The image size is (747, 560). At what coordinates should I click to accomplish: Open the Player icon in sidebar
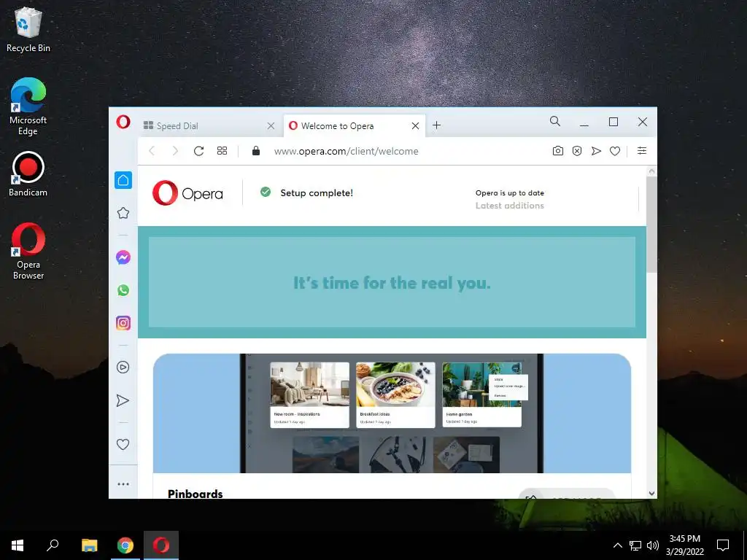click(x=123, y=367)
